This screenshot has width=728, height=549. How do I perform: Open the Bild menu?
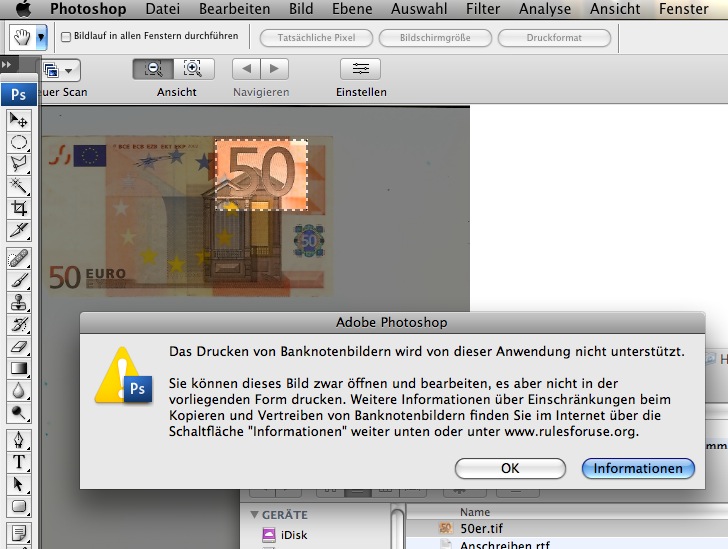(x=301, y=9)
